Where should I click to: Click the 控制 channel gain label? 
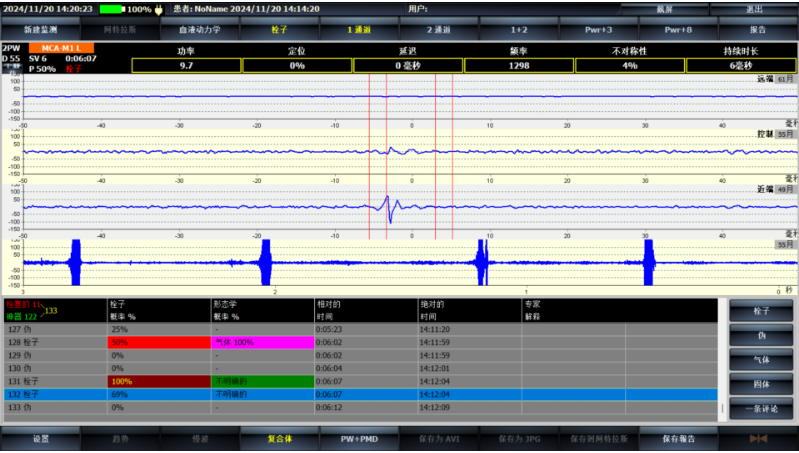coord(785,134)
